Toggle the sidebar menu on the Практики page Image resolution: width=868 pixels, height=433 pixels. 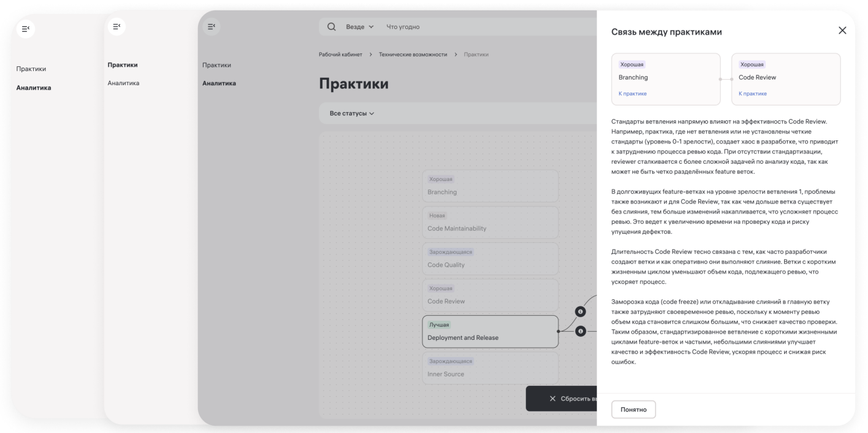click(211, 25)
